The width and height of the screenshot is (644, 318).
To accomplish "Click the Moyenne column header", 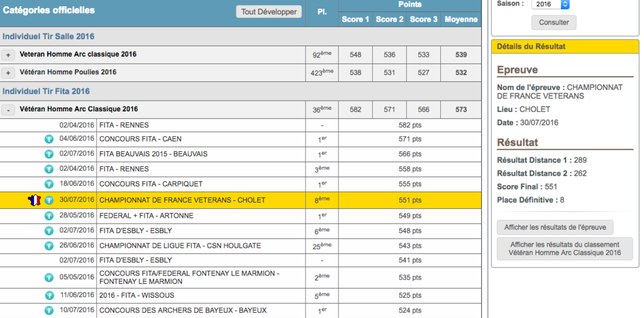I will (461, 19).
